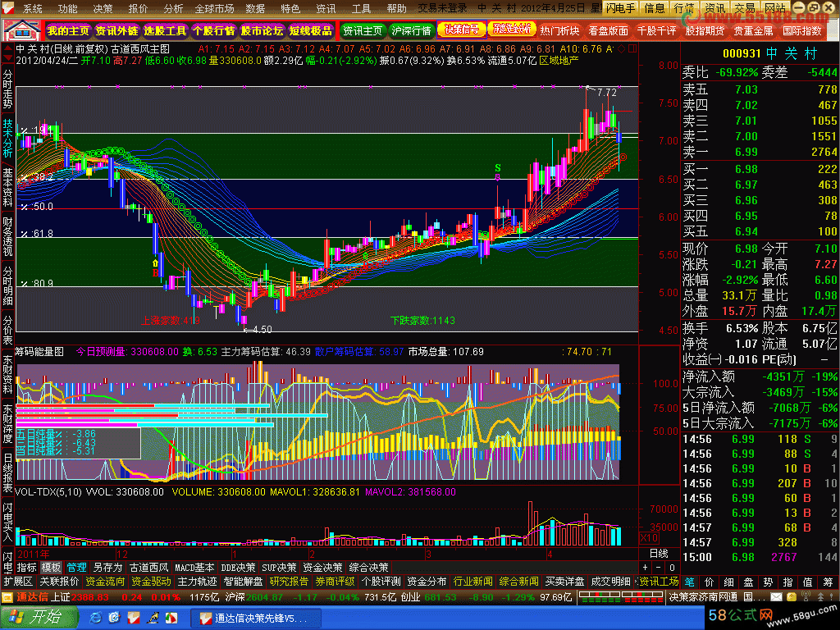The width and height of the screenshot is (840, 630).
Task: Click 股市论坛 toolbar button
Action: pyautogui.click(x=262, y=31)
